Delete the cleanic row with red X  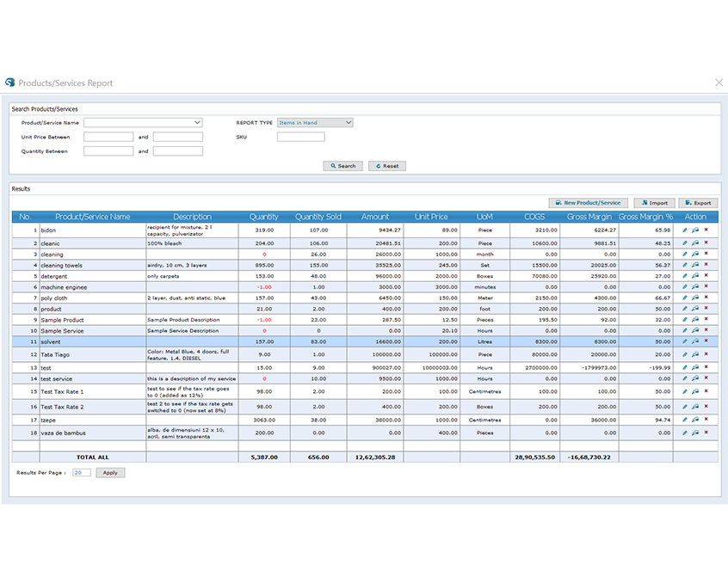click(706, 242)
